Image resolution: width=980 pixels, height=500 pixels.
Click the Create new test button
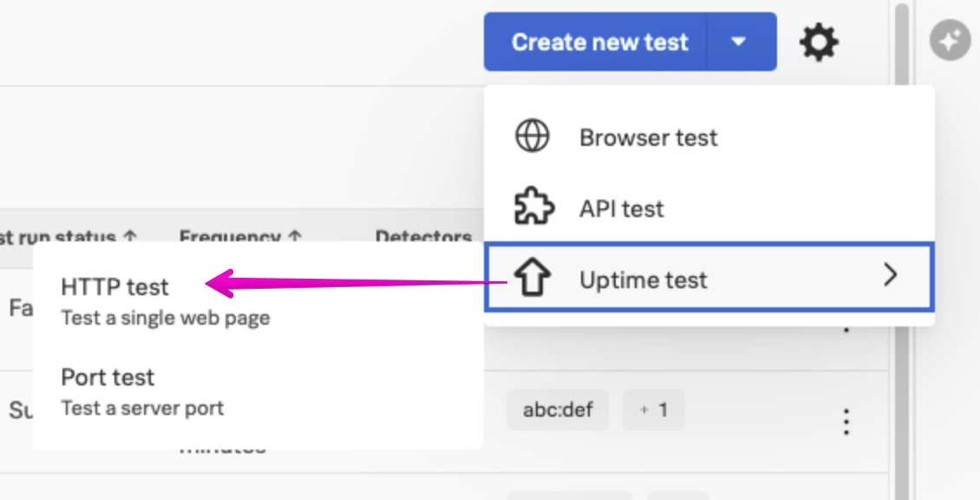[598, 42]
